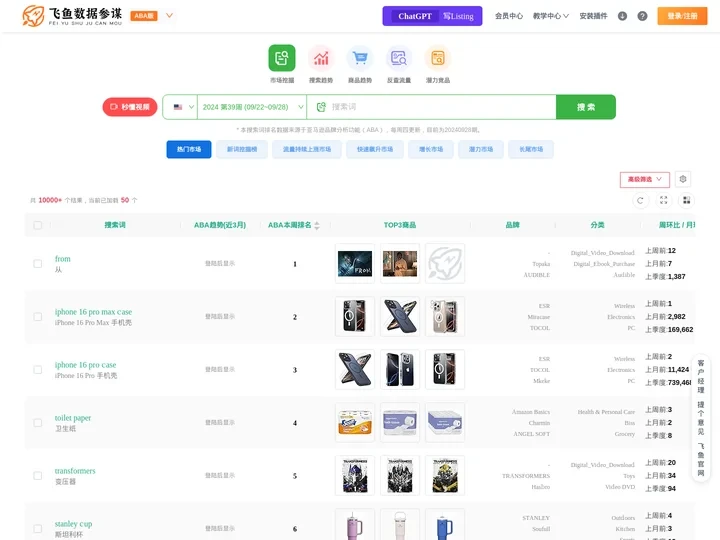Image resolution: width=720 pixels, height=540 pixels.
Task: Select the 潜力市场 tab
Action: coord(481,149)
